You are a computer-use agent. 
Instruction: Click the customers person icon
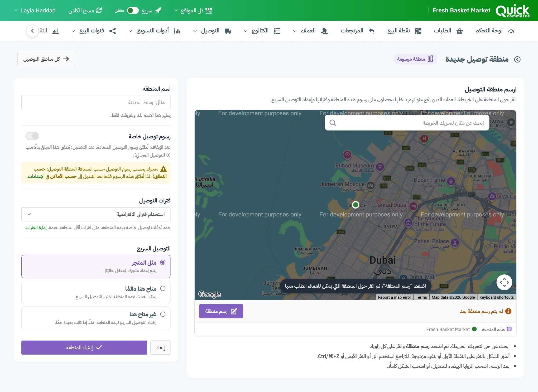pos(324,31)
